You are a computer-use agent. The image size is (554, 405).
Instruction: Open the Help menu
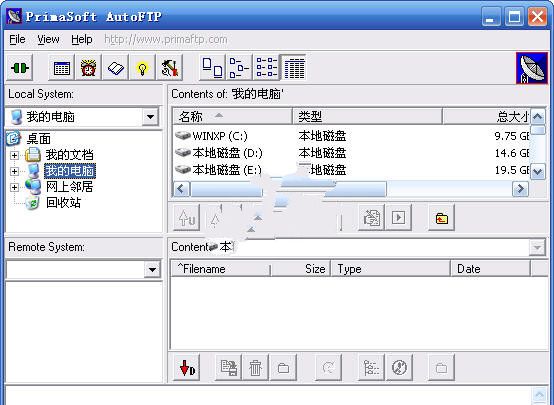82,39
